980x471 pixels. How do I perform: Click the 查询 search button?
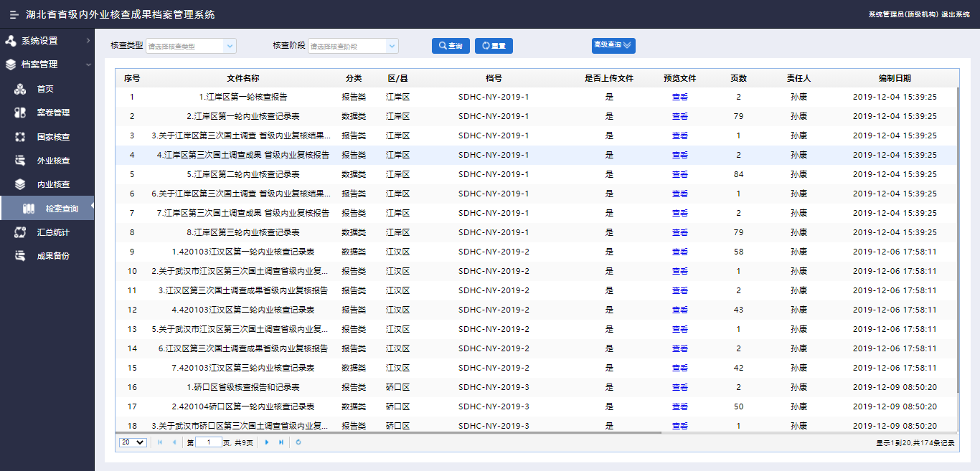coord(451,46)
